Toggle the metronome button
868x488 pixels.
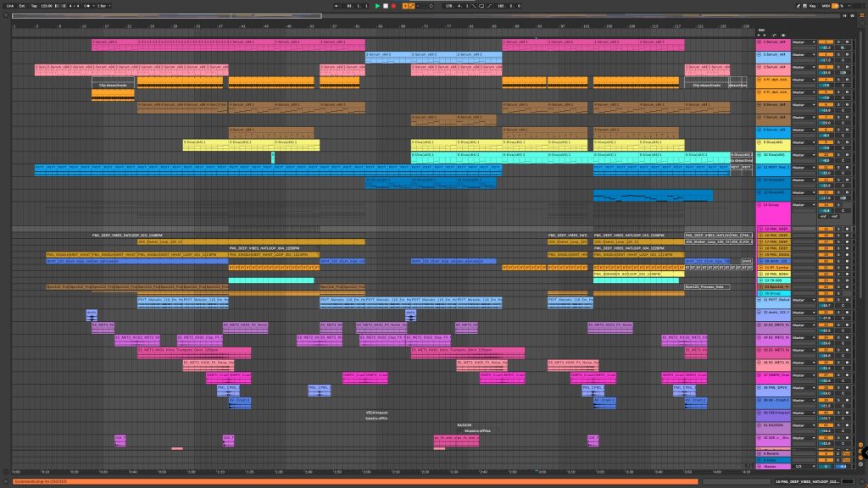84,6
